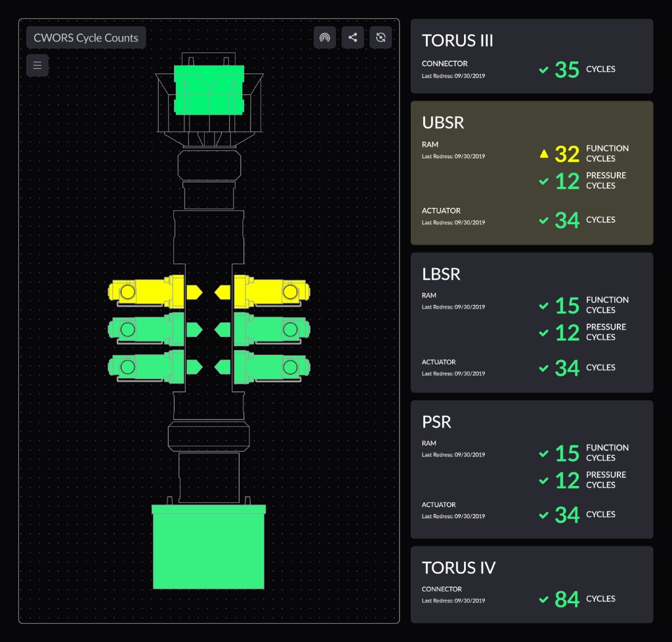Click the PSR RAM label
672x642 pixels.
429,443
